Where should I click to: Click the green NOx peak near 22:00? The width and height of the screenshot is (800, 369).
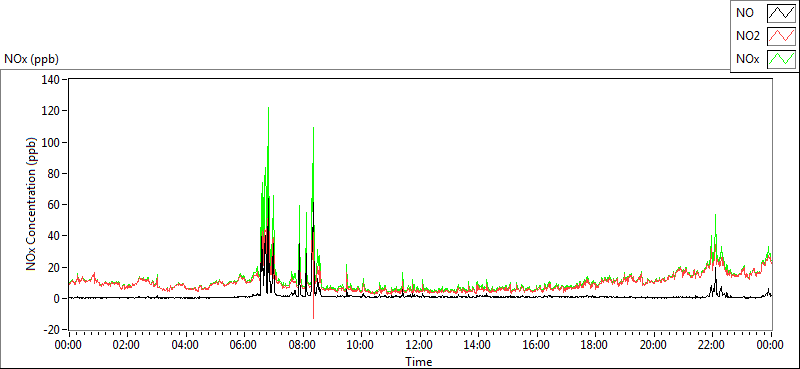[715, 215]
